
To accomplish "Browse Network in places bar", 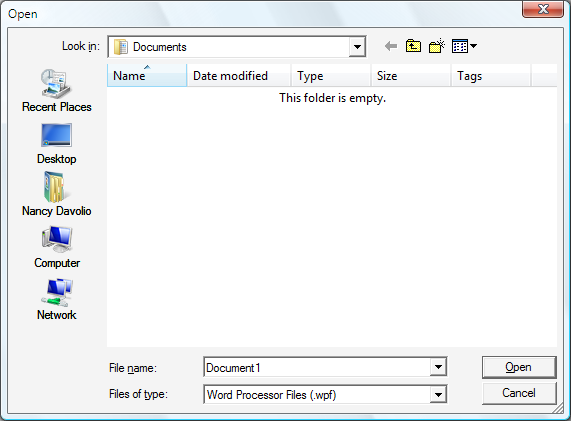I will [x=57, y=300].
